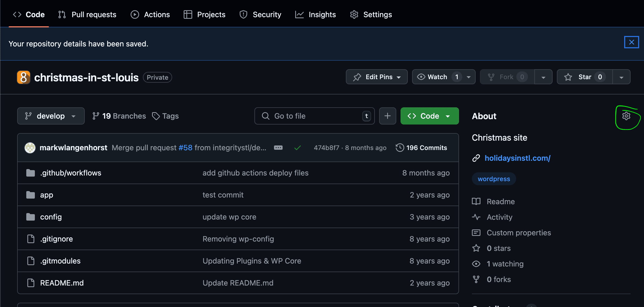The width and height of the screenshot is (644, 307).
Task: View all 19 Branches
Action: [x=119, y=116]
